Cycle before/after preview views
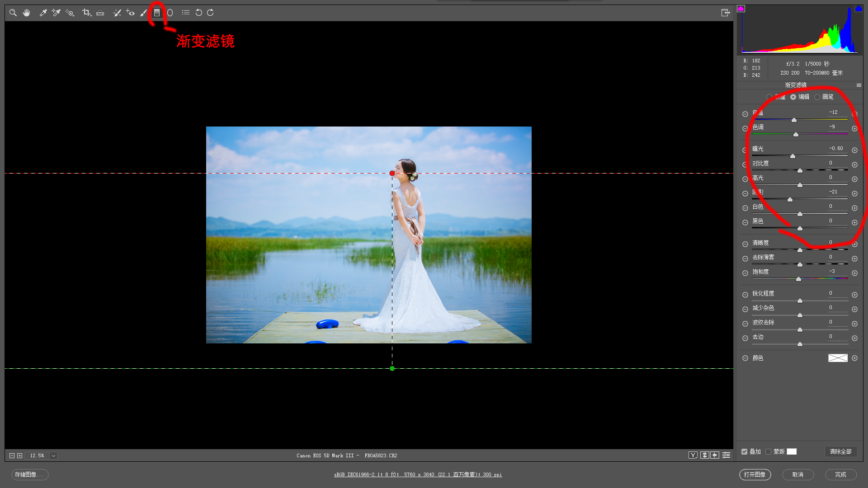 click(x=693, y=455)
